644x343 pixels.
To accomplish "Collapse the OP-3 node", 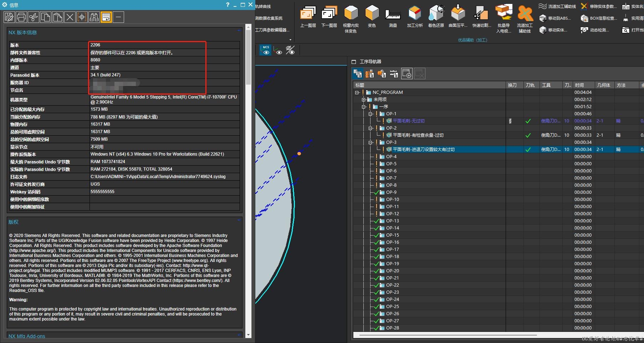I will (x=370, y=142).
